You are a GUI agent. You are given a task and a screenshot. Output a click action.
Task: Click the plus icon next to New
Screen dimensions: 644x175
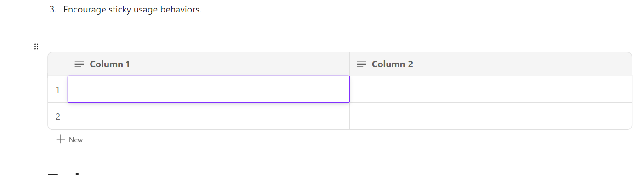tap(61, 139)
